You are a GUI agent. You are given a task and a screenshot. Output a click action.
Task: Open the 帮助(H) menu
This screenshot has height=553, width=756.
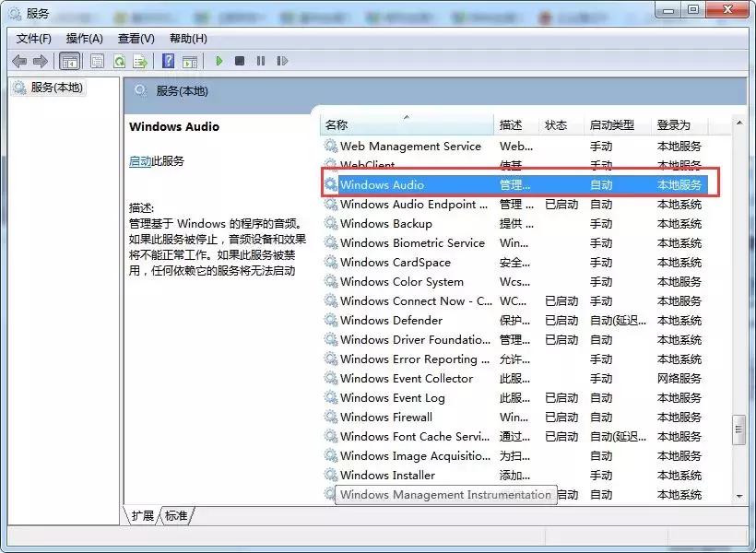click(188, 39)
